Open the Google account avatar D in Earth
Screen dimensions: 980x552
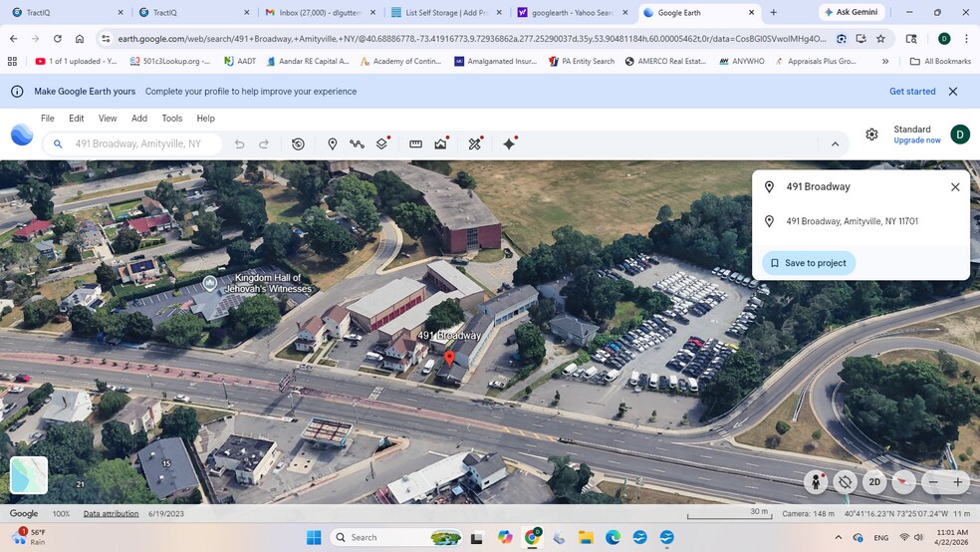click(960, 135)
